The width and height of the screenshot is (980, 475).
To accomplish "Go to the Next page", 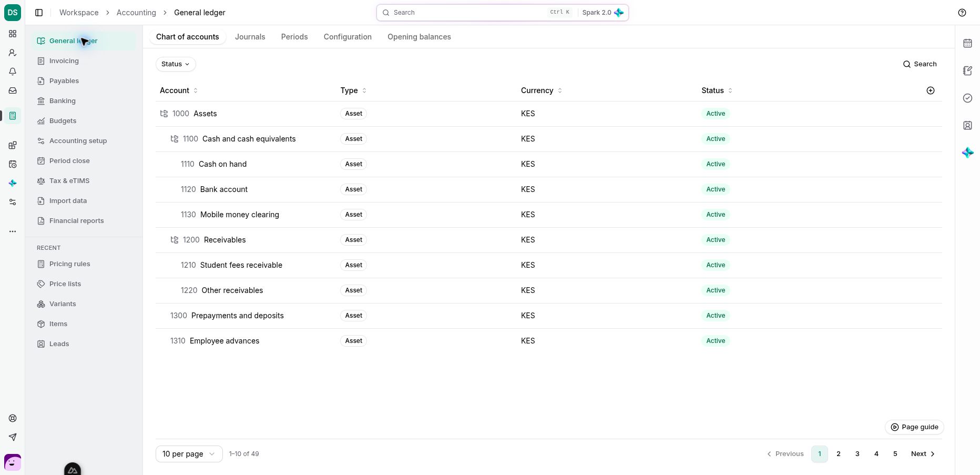I will (x=923, y=454).
